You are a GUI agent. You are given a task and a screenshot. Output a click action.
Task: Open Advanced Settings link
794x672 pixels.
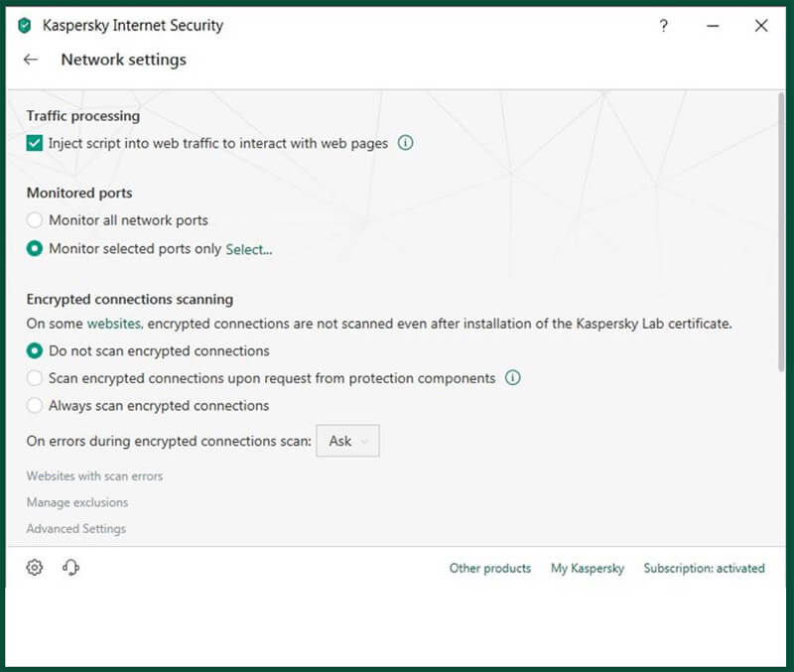[x=76, y=529]
